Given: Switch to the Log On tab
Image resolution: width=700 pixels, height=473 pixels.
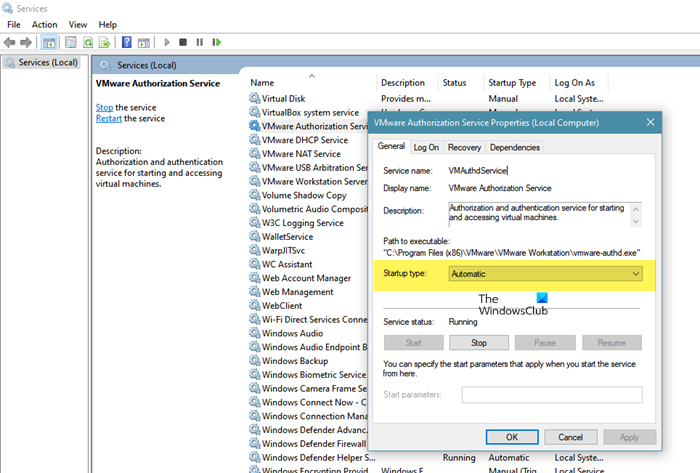Looking at the screenshot, I should 426,147.
